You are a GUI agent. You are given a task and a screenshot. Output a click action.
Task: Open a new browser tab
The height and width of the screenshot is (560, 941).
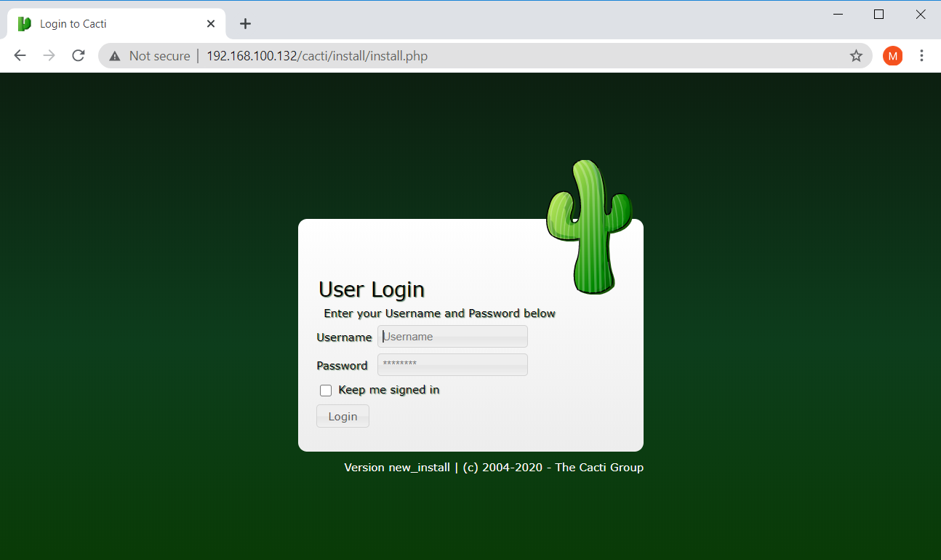pyautogui.click(x=245, y=23)
